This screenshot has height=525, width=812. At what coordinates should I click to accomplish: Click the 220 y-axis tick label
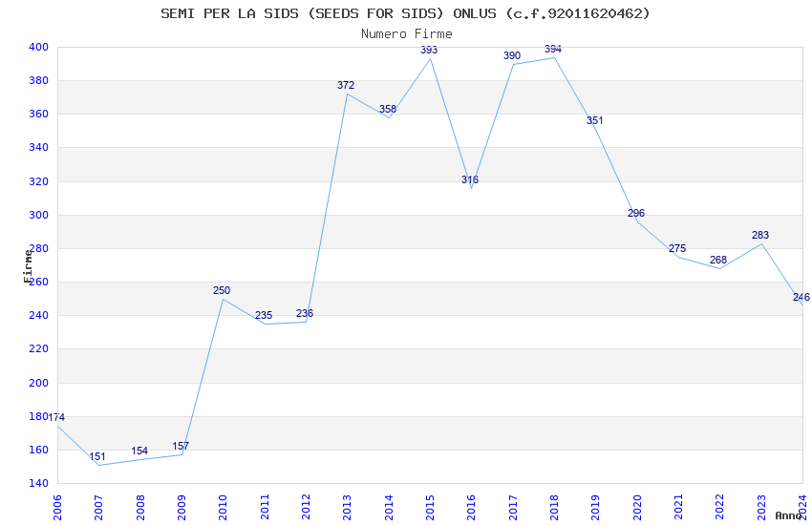pos(38,348)
